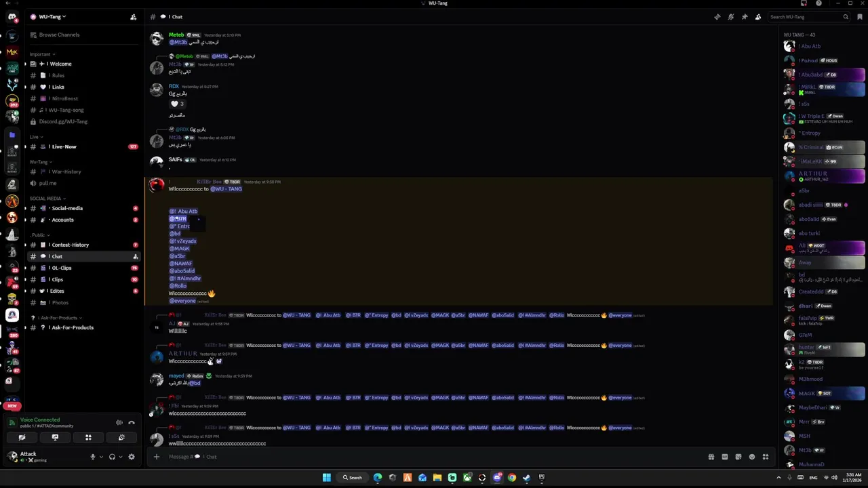Click the Message Chat input box
Viewport: 868px width, 488px height.
point(434,457)
